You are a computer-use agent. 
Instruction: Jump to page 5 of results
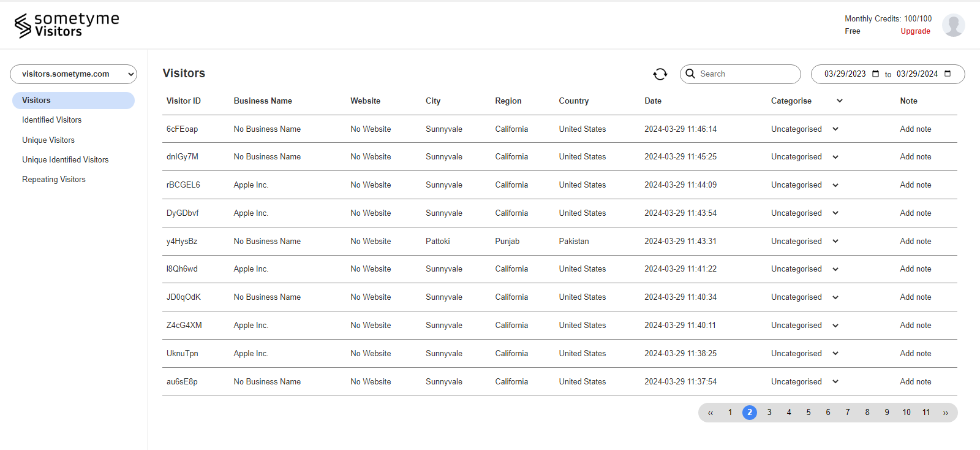pyautogui.click(x=809, y=413)
